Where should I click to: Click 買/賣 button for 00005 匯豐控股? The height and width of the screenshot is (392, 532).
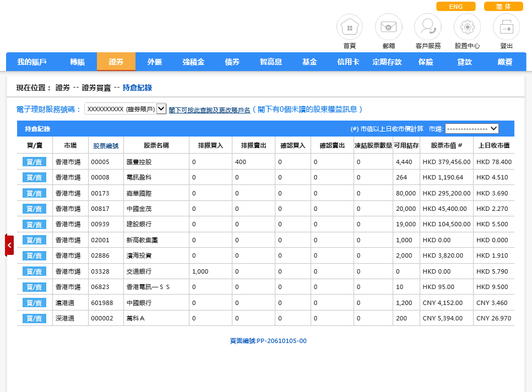[34, 162]
